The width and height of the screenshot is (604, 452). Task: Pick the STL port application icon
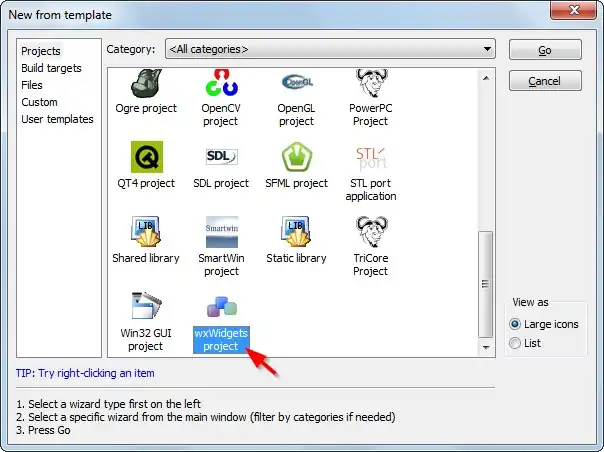click(370, 158)
